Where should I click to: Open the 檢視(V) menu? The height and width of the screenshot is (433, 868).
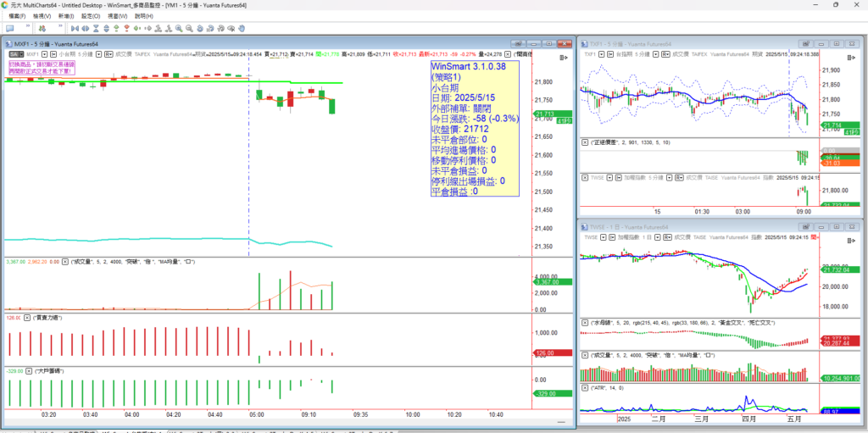(42, 16)
